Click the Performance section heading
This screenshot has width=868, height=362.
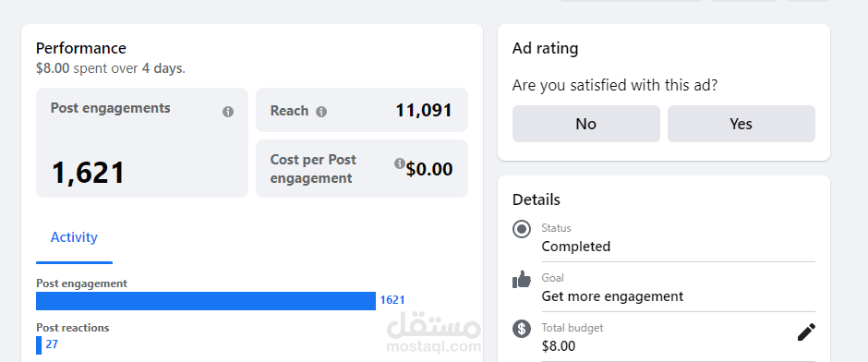tap(81, 48)
